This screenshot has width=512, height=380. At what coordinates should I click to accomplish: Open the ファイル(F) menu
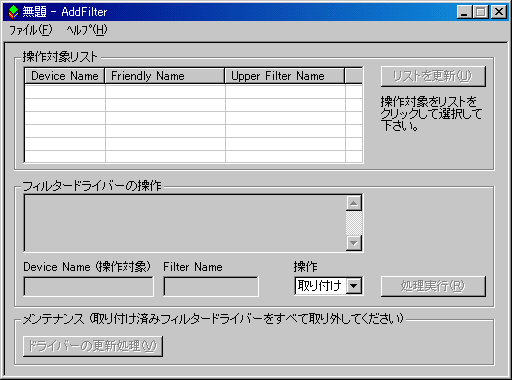tap(30, 30)
